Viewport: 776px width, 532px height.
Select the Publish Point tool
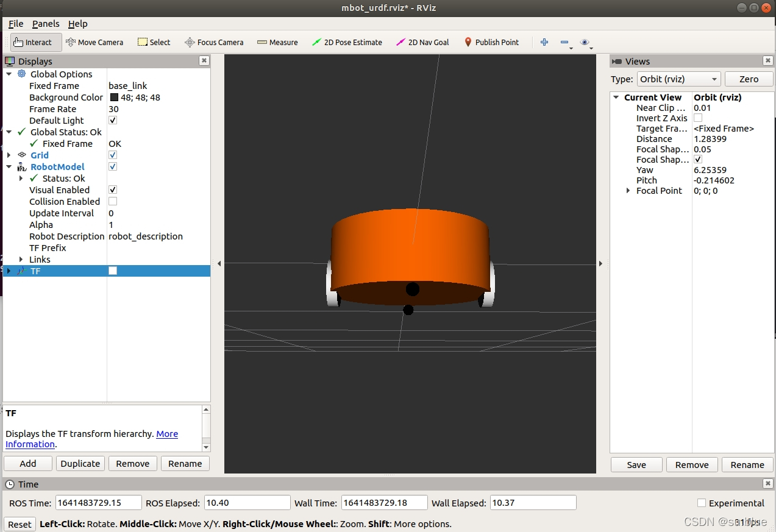tap(491, 42)
